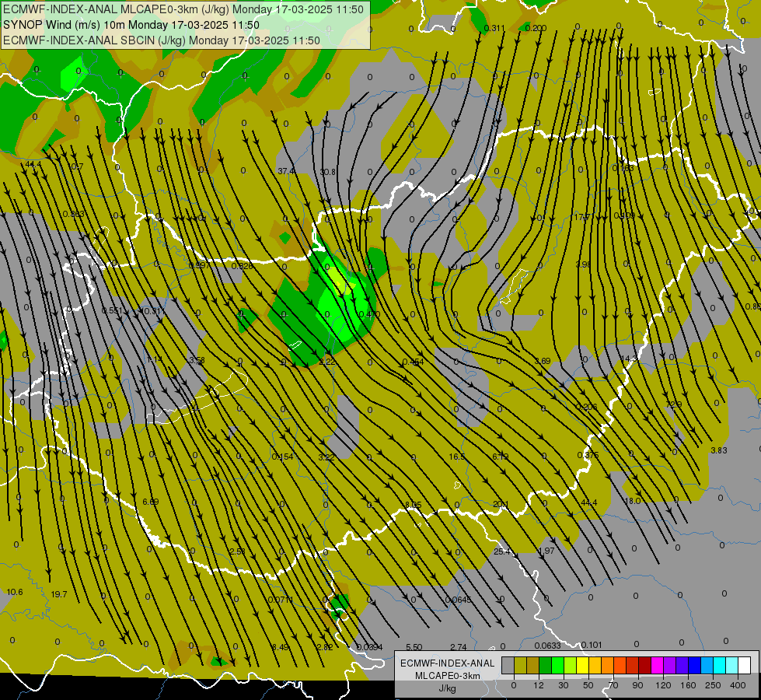Click the SBCIN title line
Viewport: 761px width, 700px height.
[x=162, y=40]
